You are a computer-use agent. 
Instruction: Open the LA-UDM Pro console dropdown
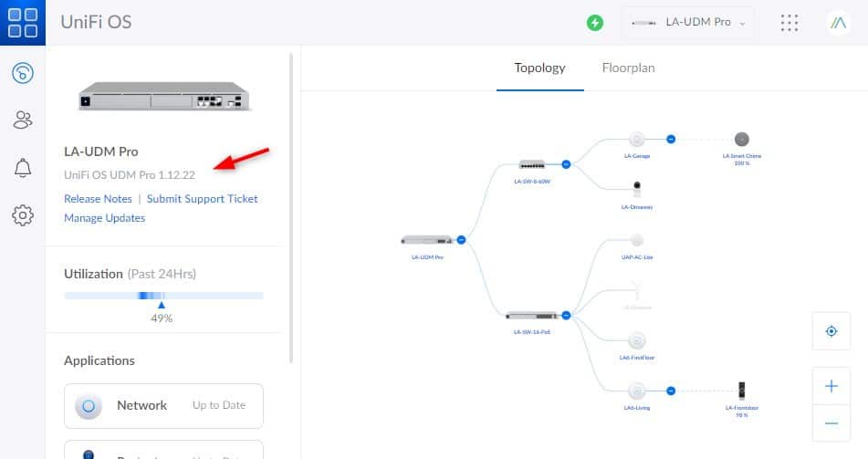tap(688, 23)
